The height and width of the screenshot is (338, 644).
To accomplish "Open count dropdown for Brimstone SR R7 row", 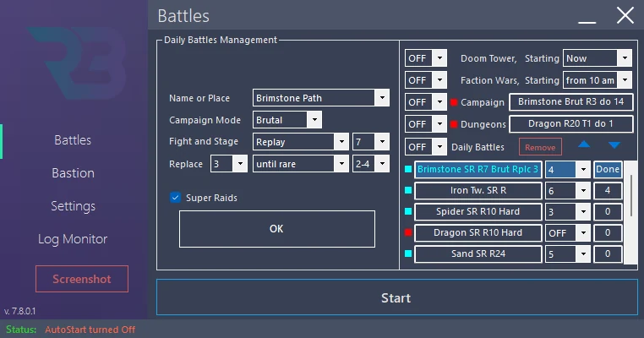I will tap(568, 169).
